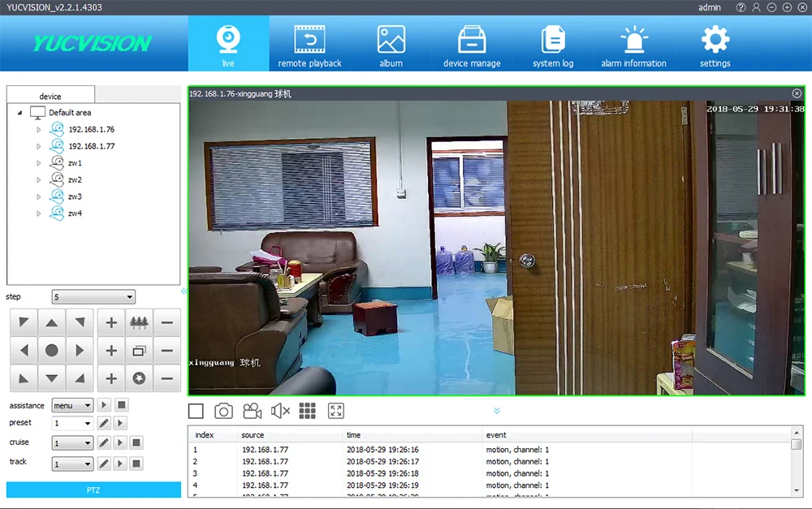Start the assistance function play button

pos(104,405)
